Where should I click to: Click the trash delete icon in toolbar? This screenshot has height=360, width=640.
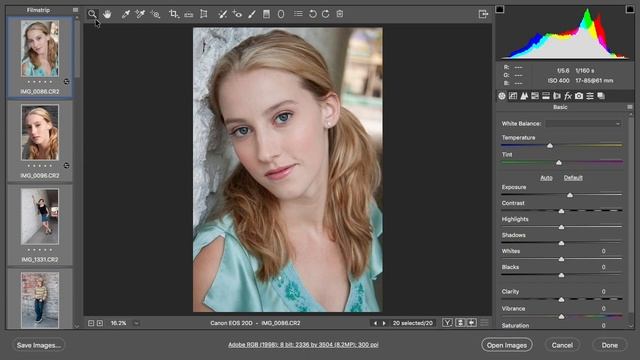pyautogui.click(x=340, y=14)
